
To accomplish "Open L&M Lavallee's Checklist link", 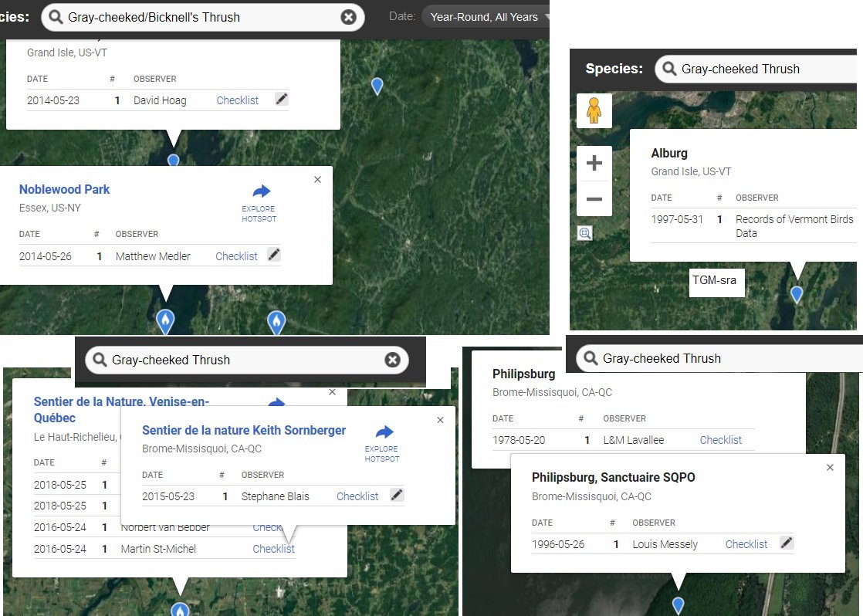I will pos(720,440).
